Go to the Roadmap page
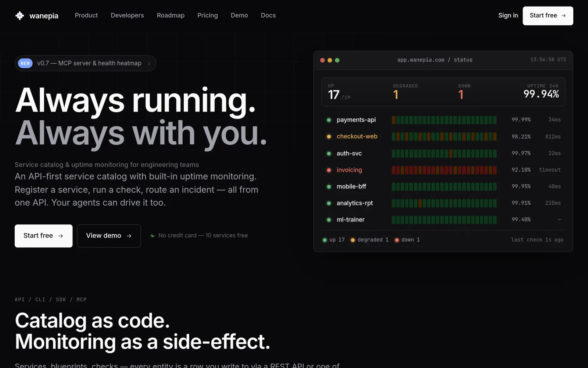The width and height of the screenshot is (588, 368). (171, 15)
